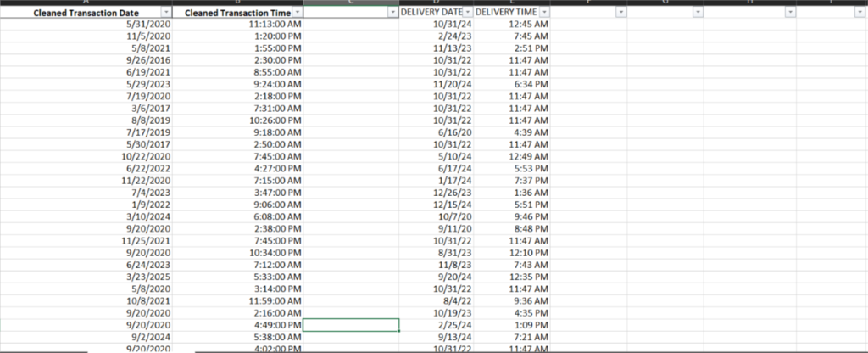The width and height of the screenshot is (868, 353).
Task: Select the Cleaned Transaction Date header cell
Action: pos(86,12)
